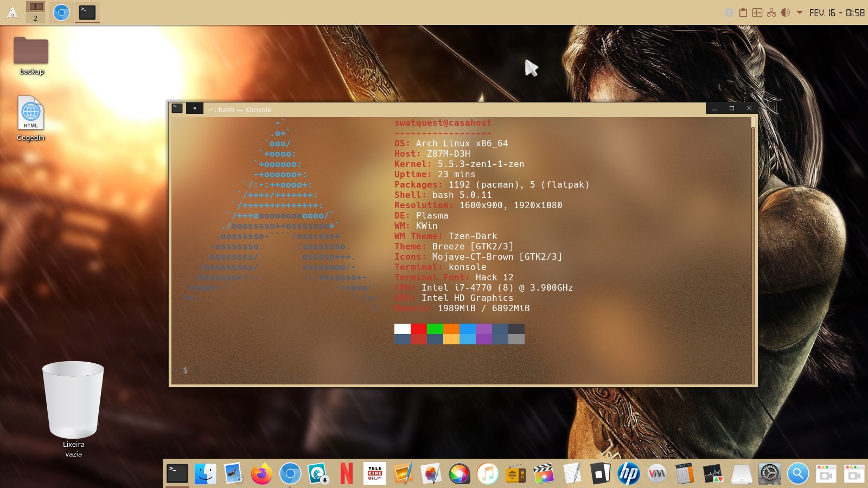Focus the terminal prompt after the $ sign
868x488 pixels.
[196, 370]
